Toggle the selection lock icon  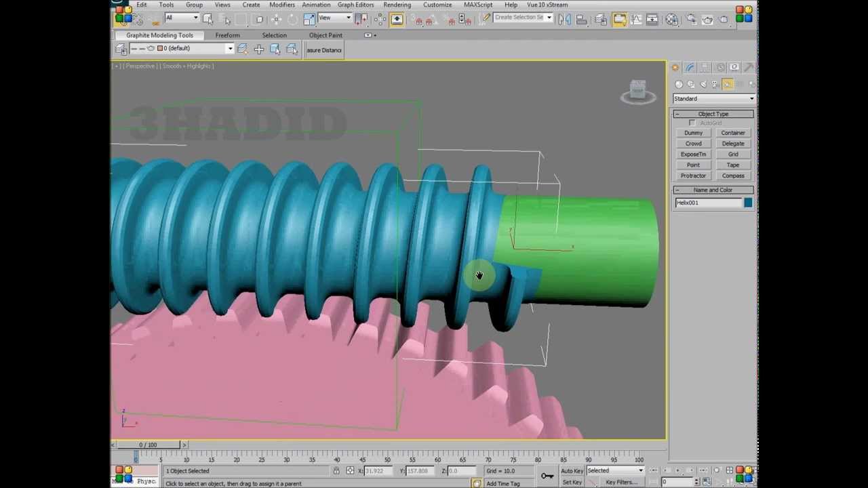point(336,470)
